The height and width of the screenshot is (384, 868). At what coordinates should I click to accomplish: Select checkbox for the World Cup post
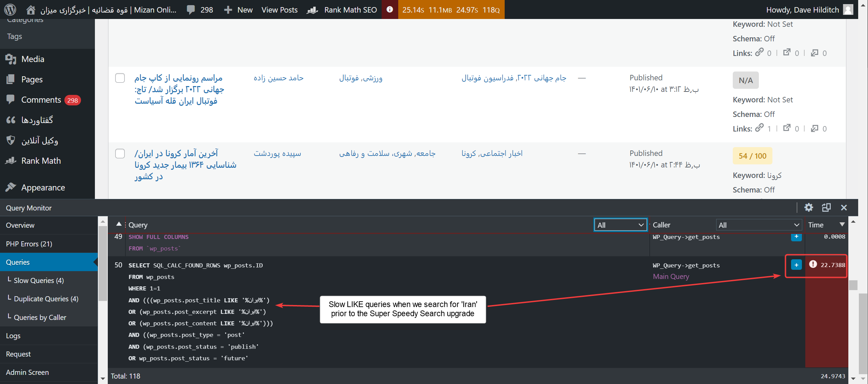pos(120,78)
